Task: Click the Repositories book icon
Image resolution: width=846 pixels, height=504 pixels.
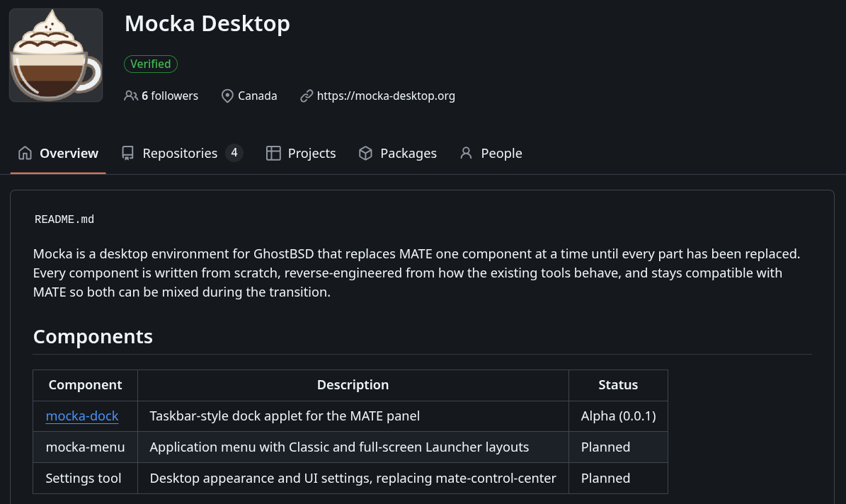Action: click(x=128, y=153)
